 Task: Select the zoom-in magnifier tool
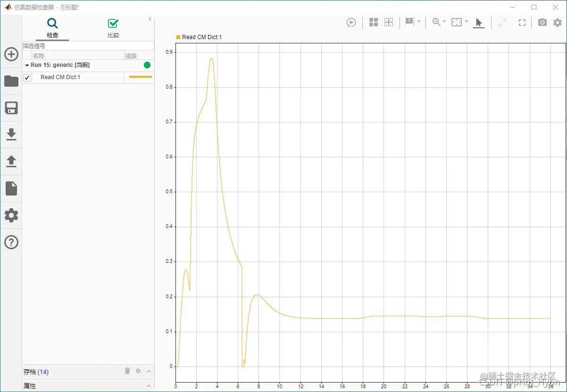tap(436, 22)
